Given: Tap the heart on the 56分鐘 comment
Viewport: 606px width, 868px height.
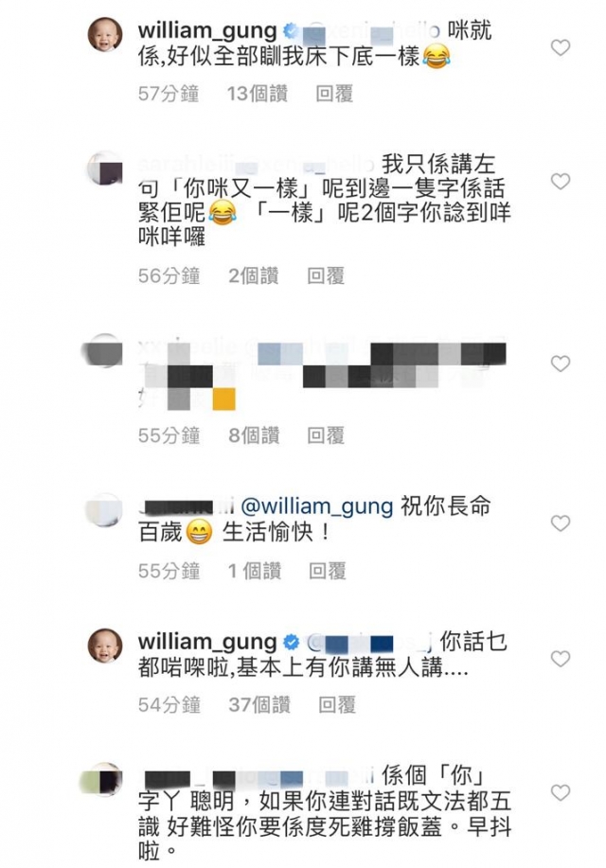Looking at the screenshot, I should [x=560, y=181].
